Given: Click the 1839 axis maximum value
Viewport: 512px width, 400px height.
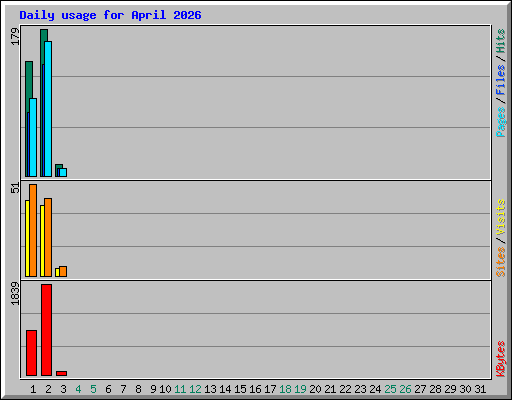Looking at the screenshot, I should [15, 294].
